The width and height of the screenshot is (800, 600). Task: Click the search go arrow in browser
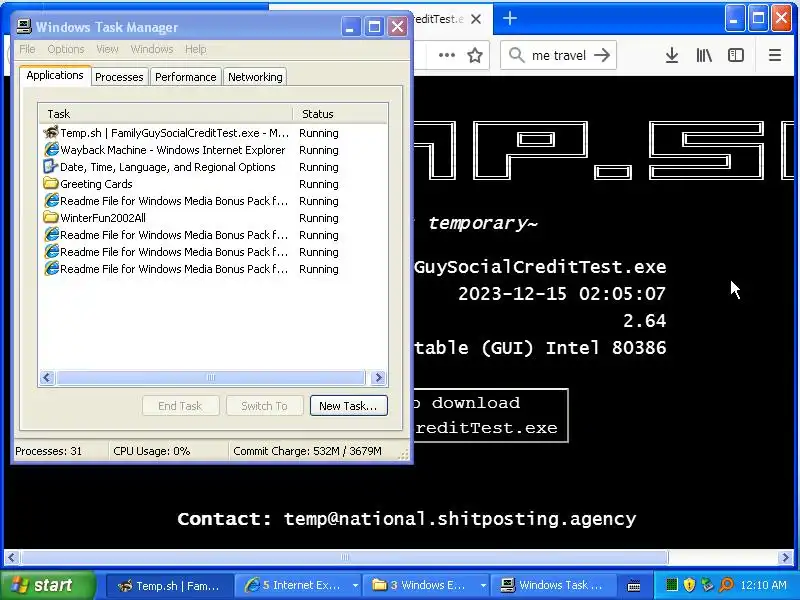pyautogui.click(x=602, y=55)
